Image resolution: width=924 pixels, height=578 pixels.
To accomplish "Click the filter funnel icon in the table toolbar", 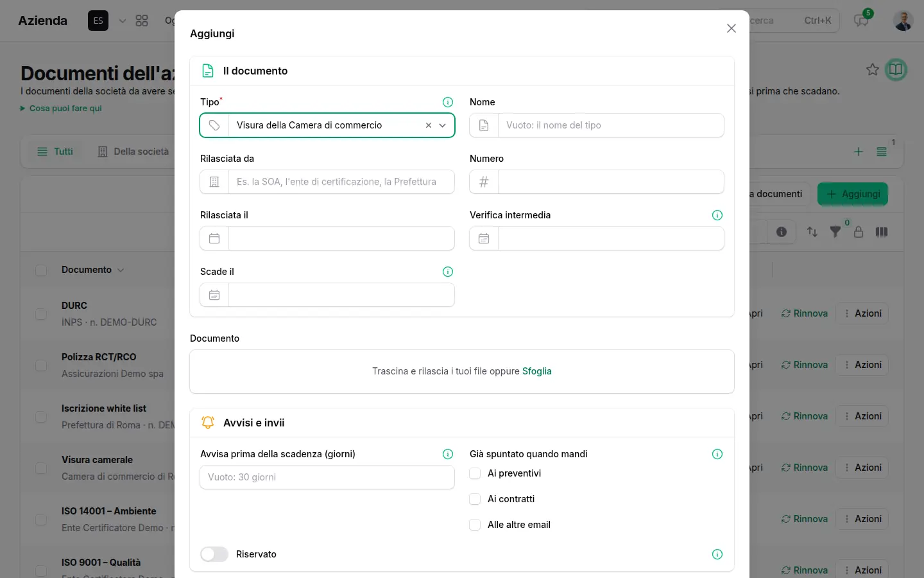I will (835, 232).
